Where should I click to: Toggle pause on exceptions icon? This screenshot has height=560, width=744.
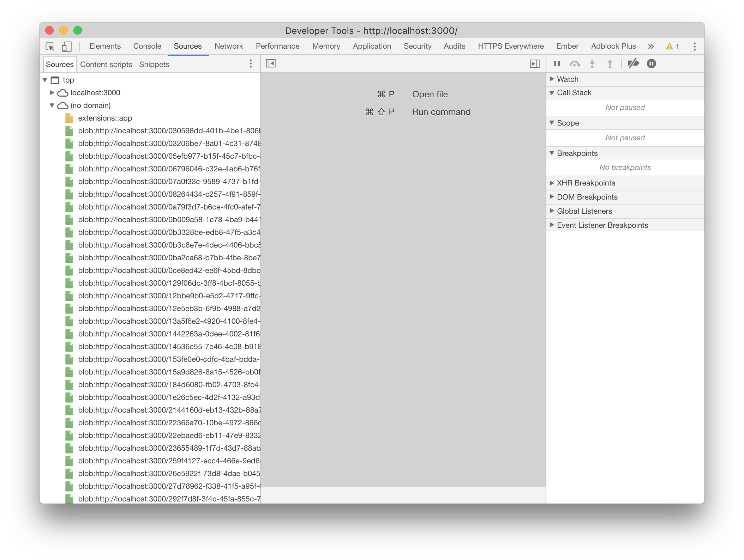point(651,63)
